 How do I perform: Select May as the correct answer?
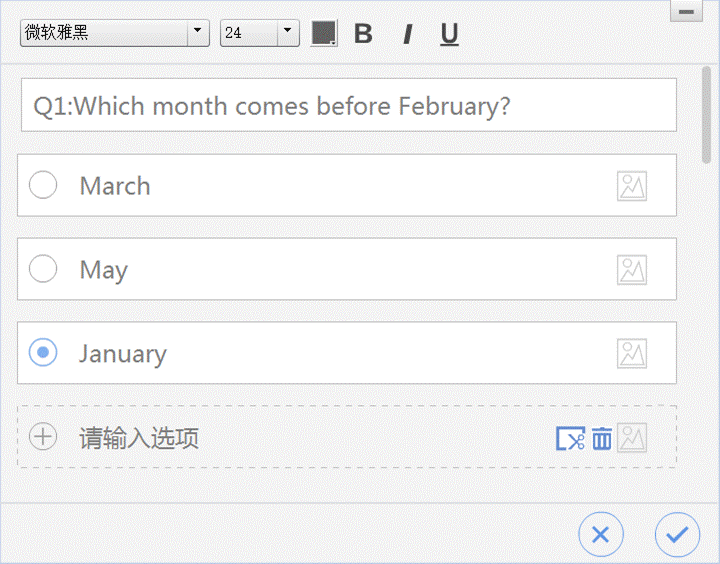43,269
